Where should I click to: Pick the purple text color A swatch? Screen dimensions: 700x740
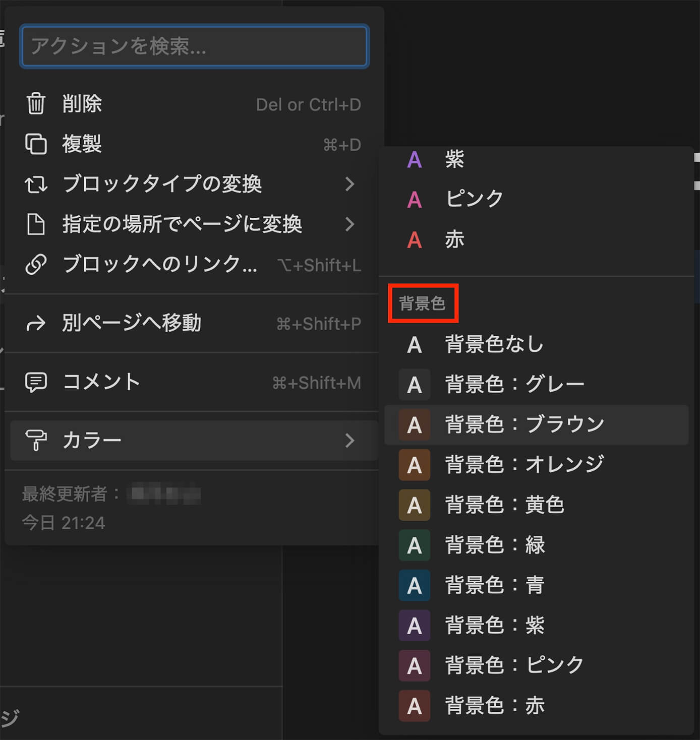[x=415, y=160]
